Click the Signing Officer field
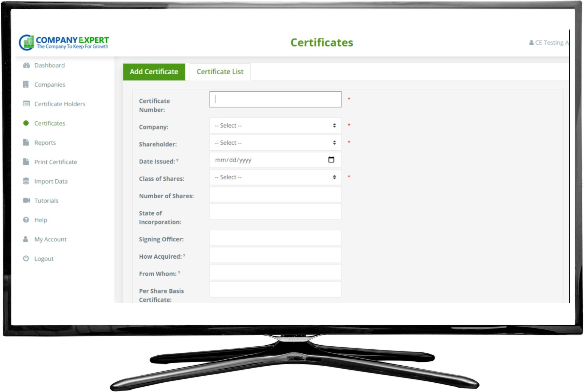 tap(275, 238)
